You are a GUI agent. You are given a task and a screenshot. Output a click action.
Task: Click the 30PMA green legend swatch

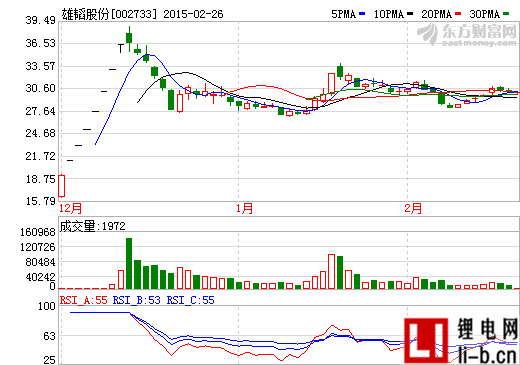[x=506, y=14]
